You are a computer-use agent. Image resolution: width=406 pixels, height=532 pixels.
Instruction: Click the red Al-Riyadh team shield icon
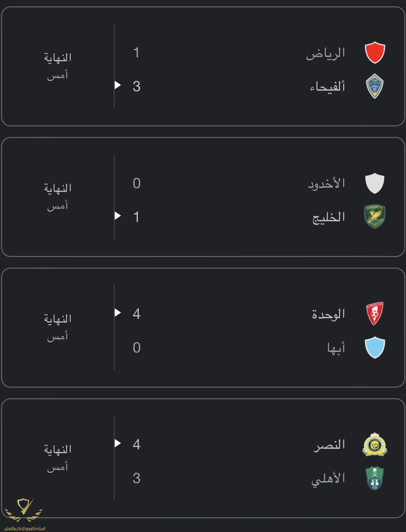pos(375,52)
